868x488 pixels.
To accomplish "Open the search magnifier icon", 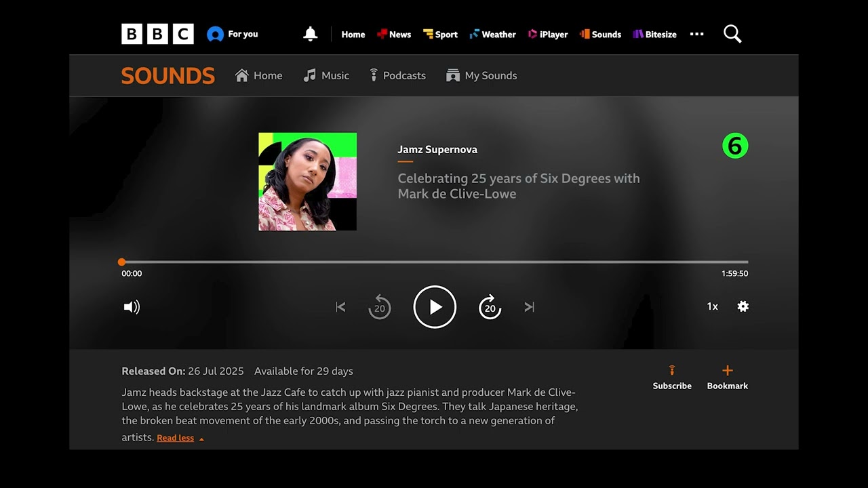I will pyautogui.click(x=732, y=34).
